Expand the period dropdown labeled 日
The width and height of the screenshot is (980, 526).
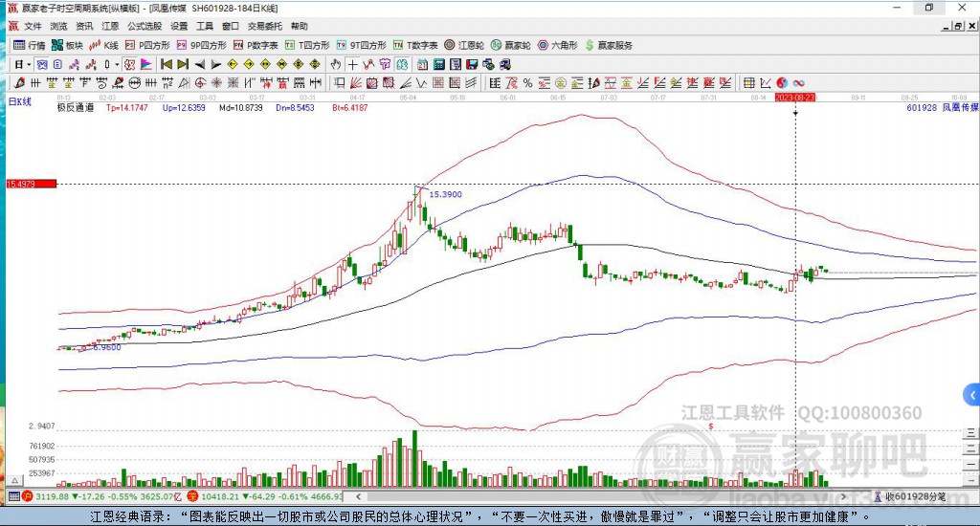[x=23, y=64]
